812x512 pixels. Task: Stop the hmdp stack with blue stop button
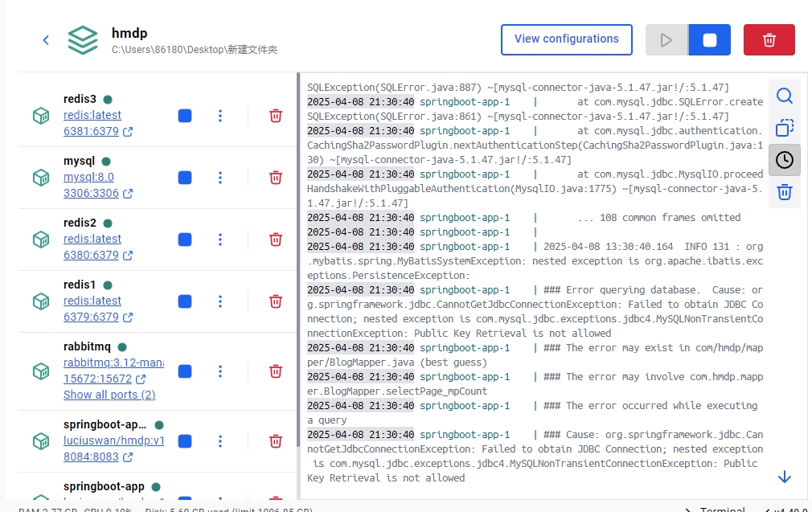coord(709,40)
